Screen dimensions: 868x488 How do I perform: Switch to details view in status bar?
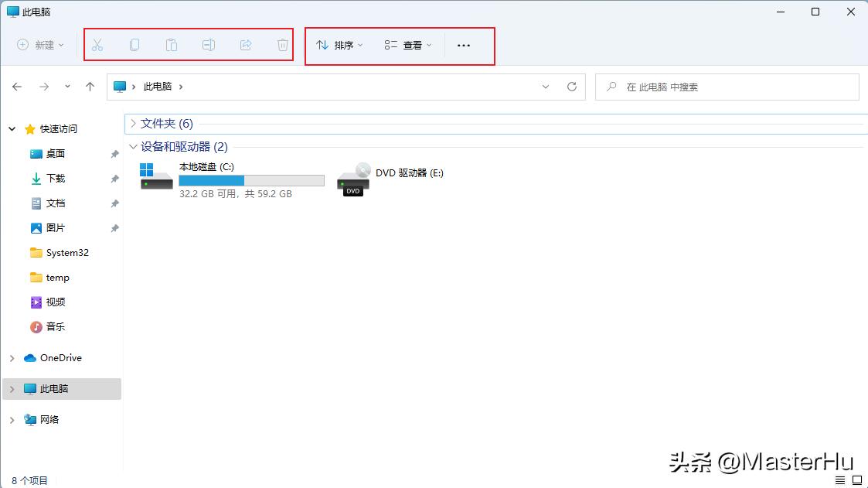840,480
